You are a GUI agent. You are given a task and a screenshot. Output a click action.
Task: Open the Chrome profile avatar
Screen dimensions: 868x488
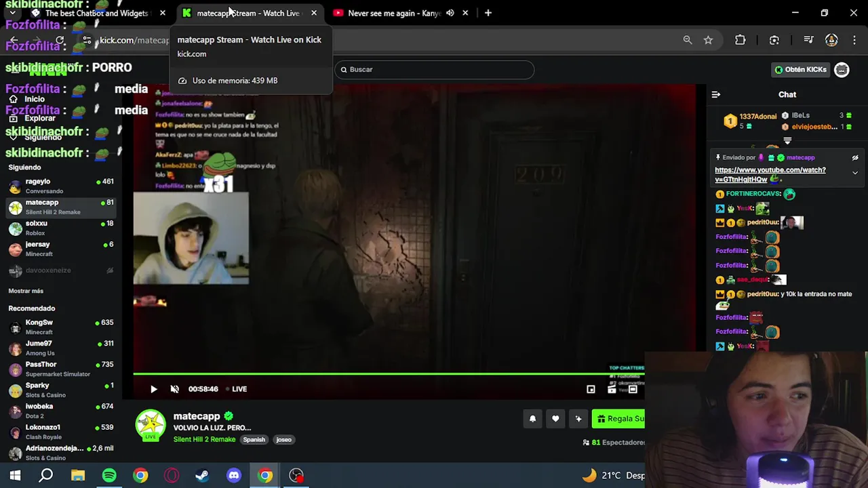click(831, 40)
